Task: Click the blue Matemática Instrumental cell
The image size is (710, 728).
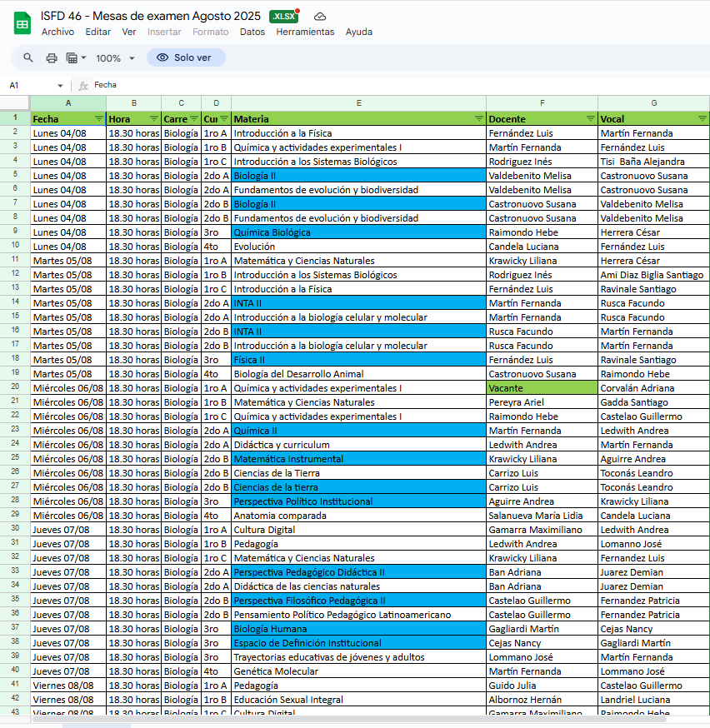Action: 359,459
